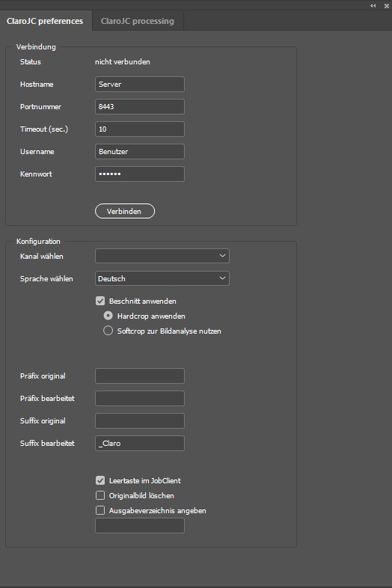The width and height of the screenshot is (392, 588).
Task: Expand the Sprache wählen dropdown
Action: (162, 278)
